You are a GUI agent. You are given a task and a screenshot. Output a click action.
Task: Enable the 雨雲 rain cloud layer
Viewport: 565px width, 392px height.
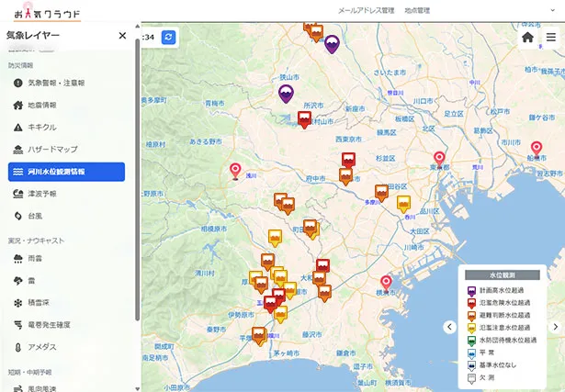coord(35,259)
